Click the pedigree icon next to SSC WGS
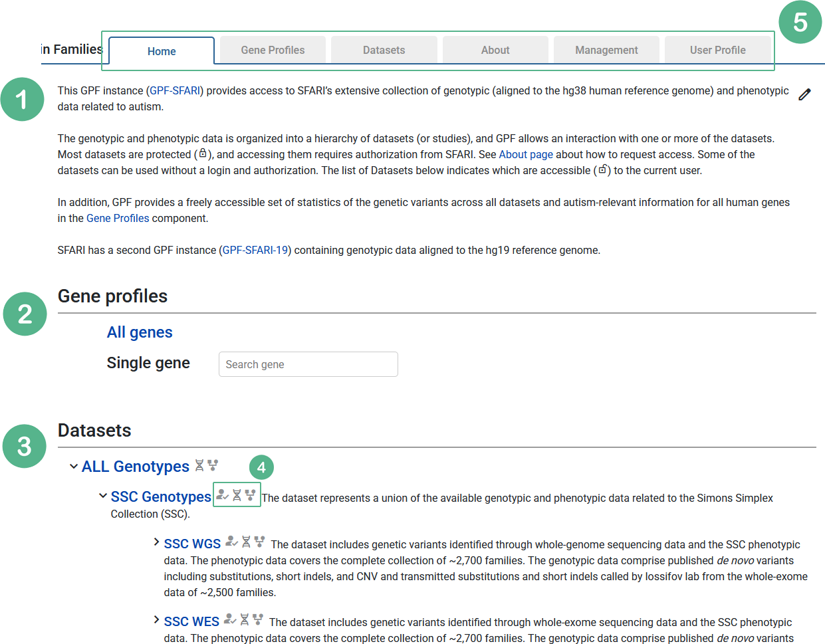The height and width of the screenshot is (644, 825). click(259, 542)
